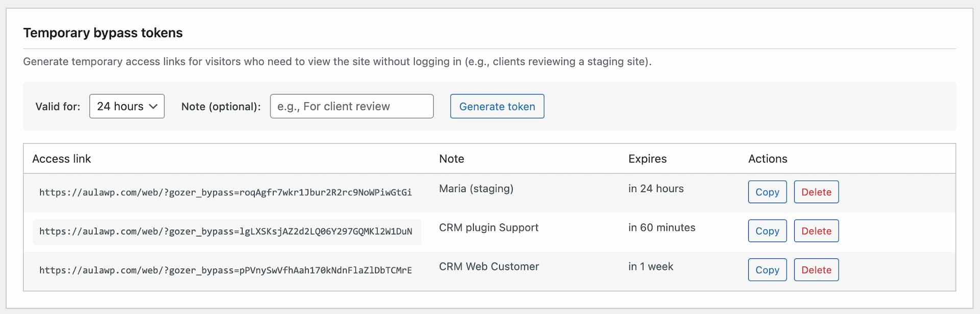Select the Maria staging bypass URL text
Viewport: 980px width, 314px height.
coord(225,192)
